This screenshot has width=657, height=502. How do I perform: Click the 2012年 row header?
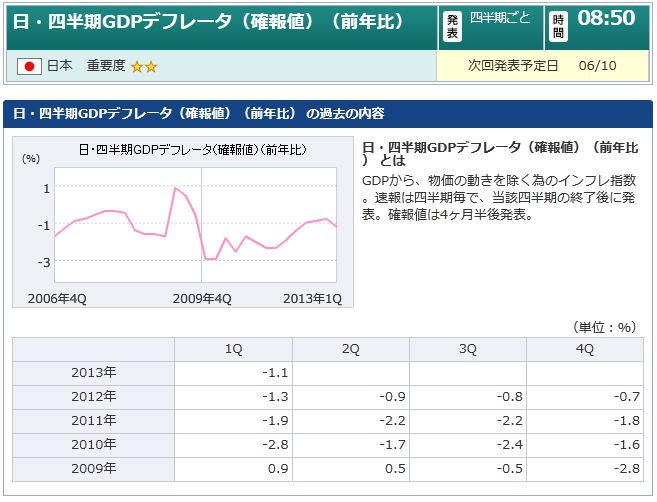pyautogui.click(x=93, y=396)
